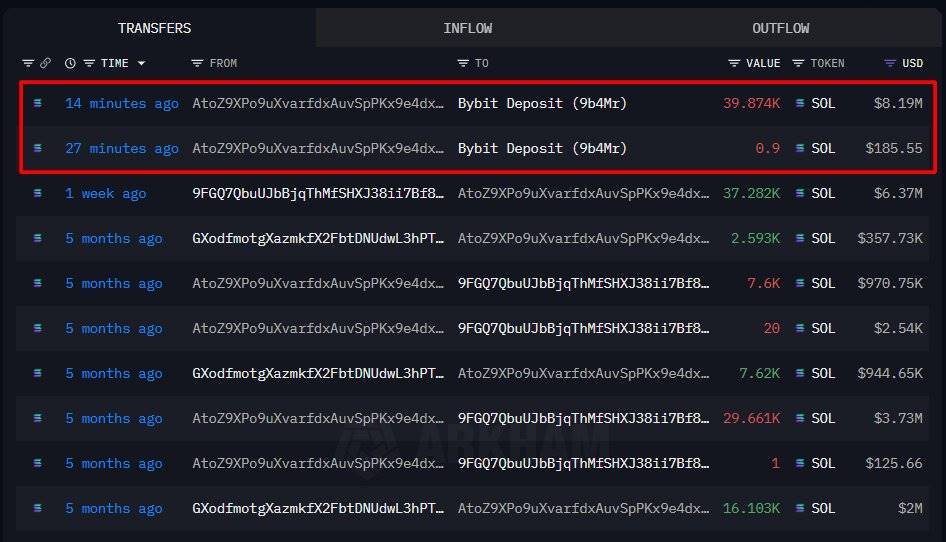The image size is (946, 542).
Task: Open the '1 week ago' transaction link
Action: click(105, 193)
